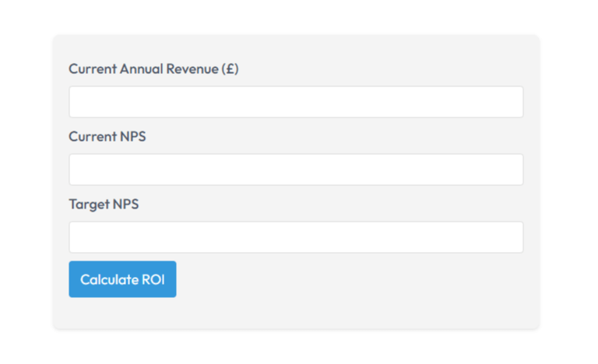Screen dimensions: 598x364
Task: Click the second empty input box
Action: tap(296, 170)
